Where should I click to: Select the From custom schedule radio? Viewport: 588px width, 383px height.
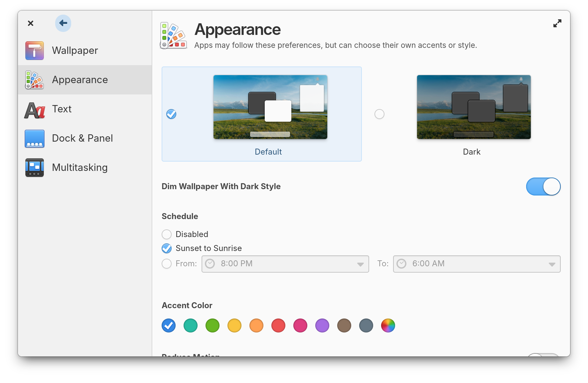[x=167, y=264]
